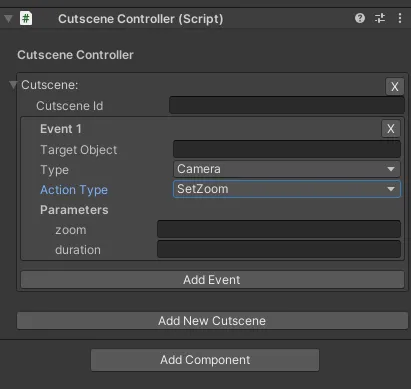Click the Cutscene Id label

coord(70,106)
